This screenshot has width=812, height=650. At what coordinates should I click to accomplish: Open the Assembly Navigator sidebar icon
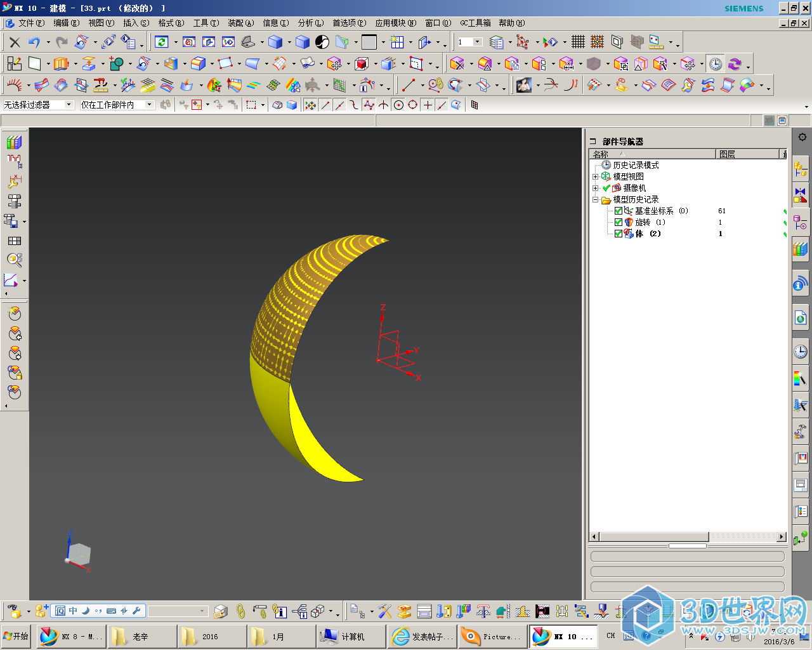click(x=800, y=169)
